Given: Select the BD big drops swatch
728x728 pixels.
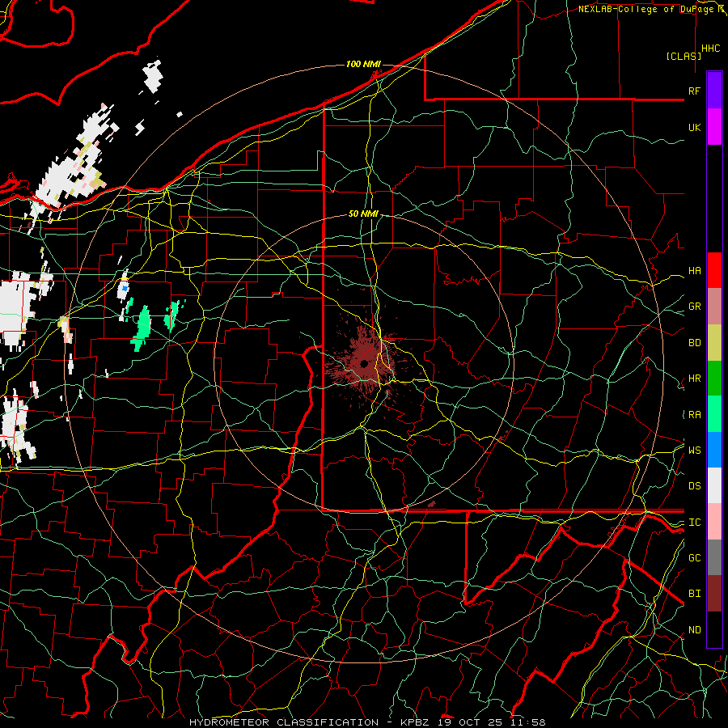Looking at the screenshot, I should 714,342.
